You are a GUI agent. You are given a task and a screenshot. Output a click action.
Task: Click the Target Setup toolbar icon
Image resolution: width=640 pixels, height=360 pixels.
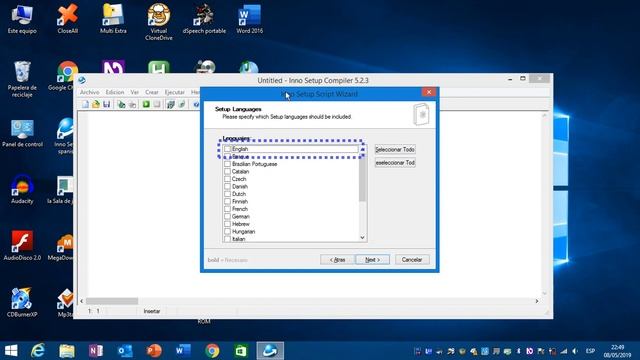[171, 104]
